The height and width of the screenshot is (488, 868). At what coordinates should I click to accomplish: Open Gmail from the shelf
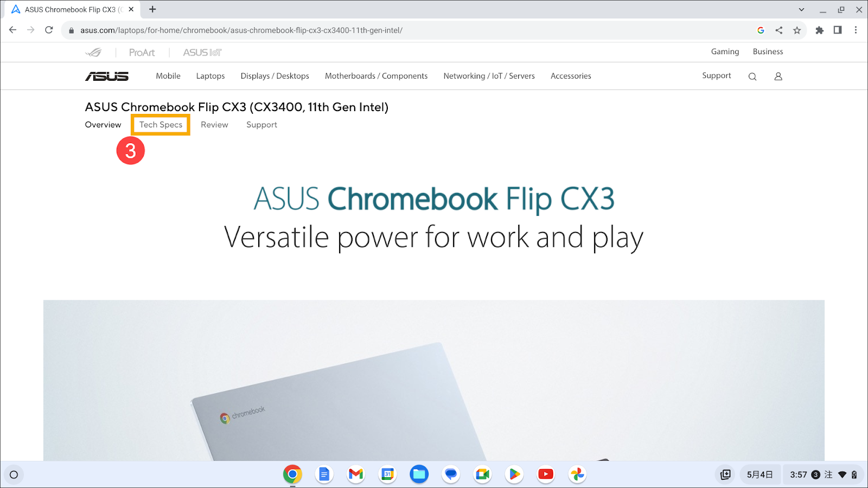coord(356,474)
